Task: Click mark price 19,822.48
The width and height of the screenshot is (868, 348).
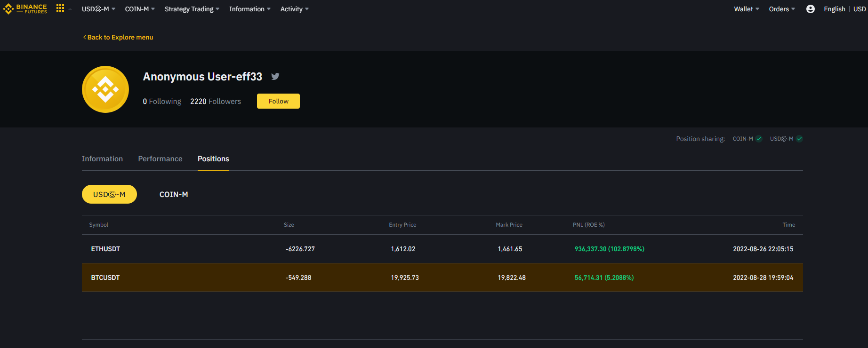Action: pyautogui.click(x=512, y=277)
